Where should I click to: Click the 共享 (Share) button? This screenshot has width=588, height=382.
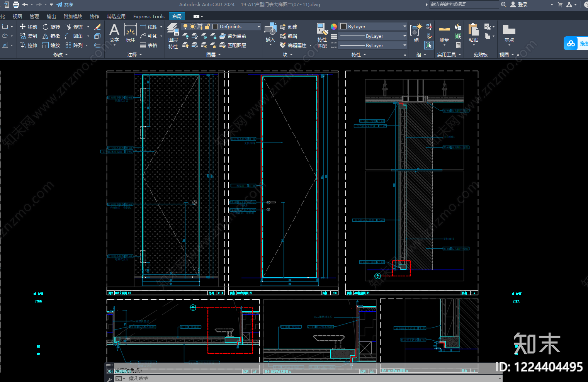pos(65,5)
